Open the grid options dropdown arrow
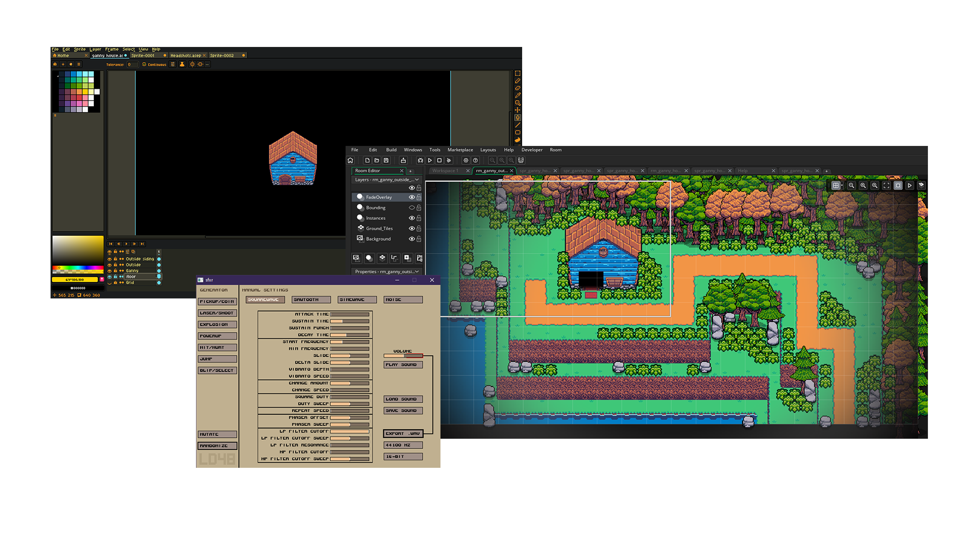This screenshot has width=980, height=551. click(x=842, y=186)
